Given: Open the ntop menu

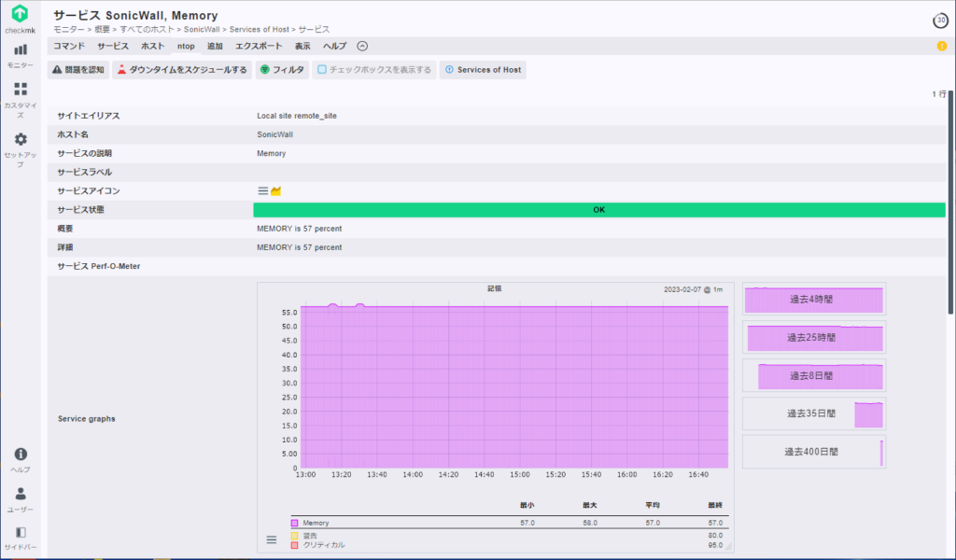Looking at the screenshot, I should 186,47.
